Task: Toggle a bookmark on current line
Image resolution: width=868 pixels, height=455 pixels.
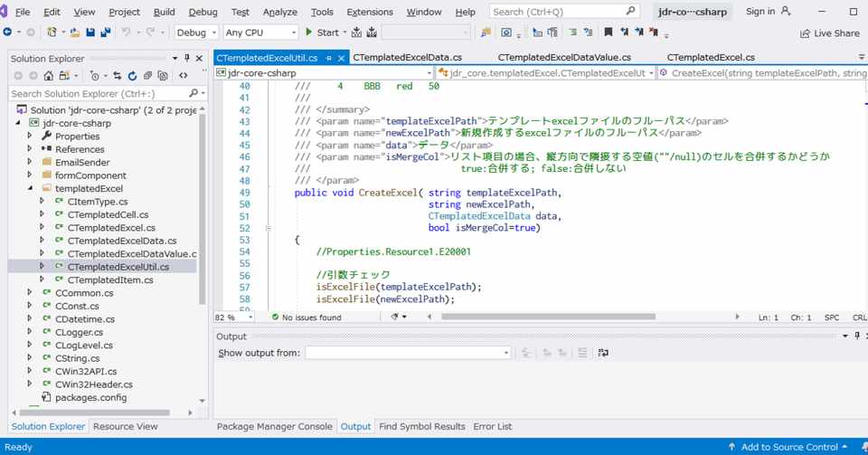Action: 609,33
